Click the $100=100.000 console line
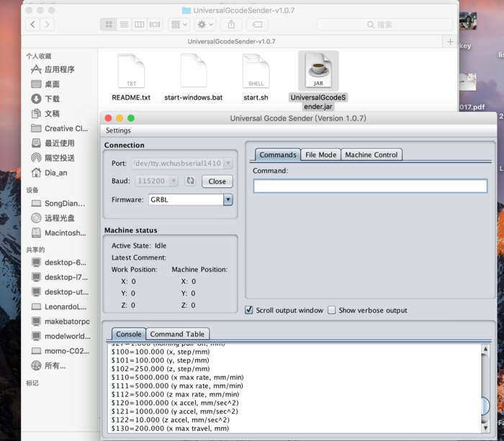The height and width of the screenshot is (441, 504). 161,352
